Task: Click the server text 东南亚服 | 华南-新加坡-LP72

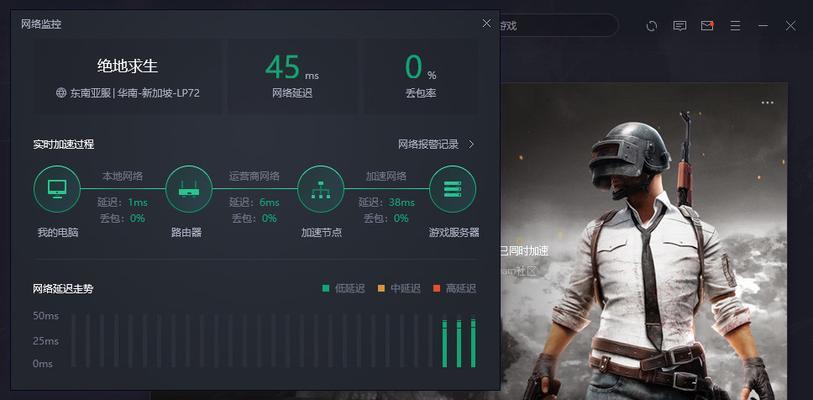Action: [135, 93]
